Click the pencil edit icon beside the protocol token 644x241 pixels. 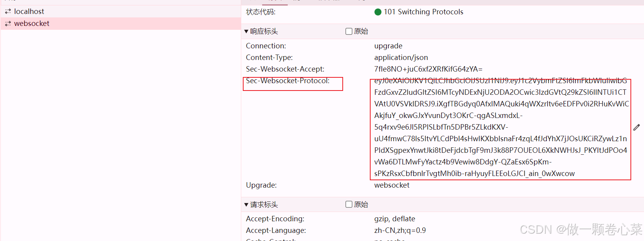pos(637,127)
